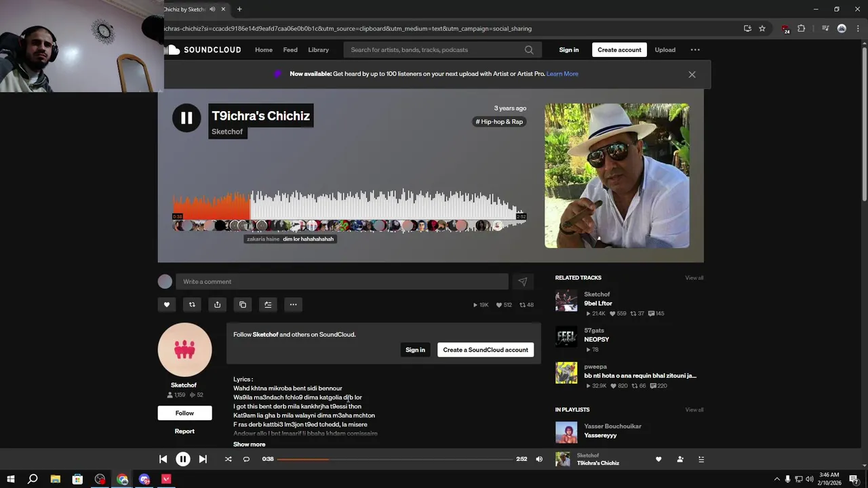The image size is (868, 488).
Task: Open the bb nti hota related track
Action: click(x=640, y=375)
